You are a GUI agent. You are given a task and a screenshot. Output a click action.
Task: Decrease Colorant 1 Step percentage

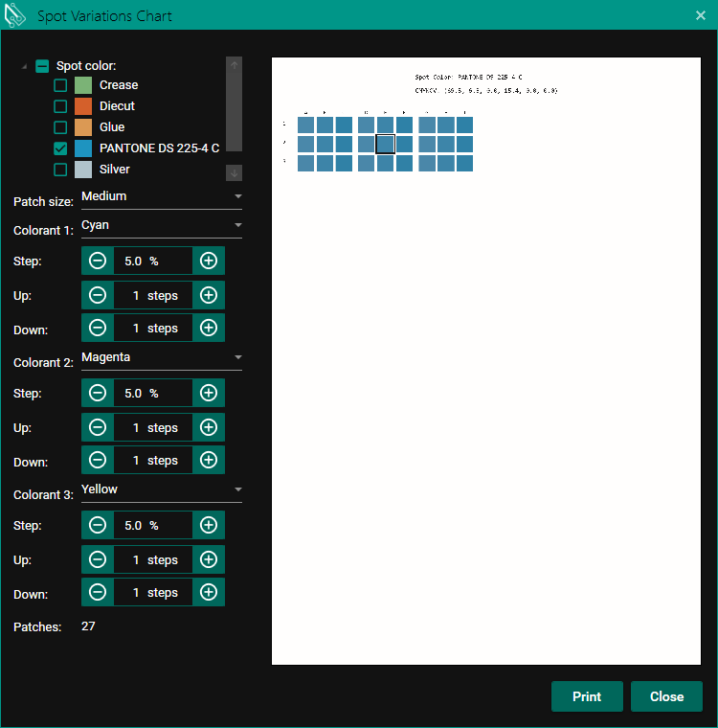pos(98,261)
